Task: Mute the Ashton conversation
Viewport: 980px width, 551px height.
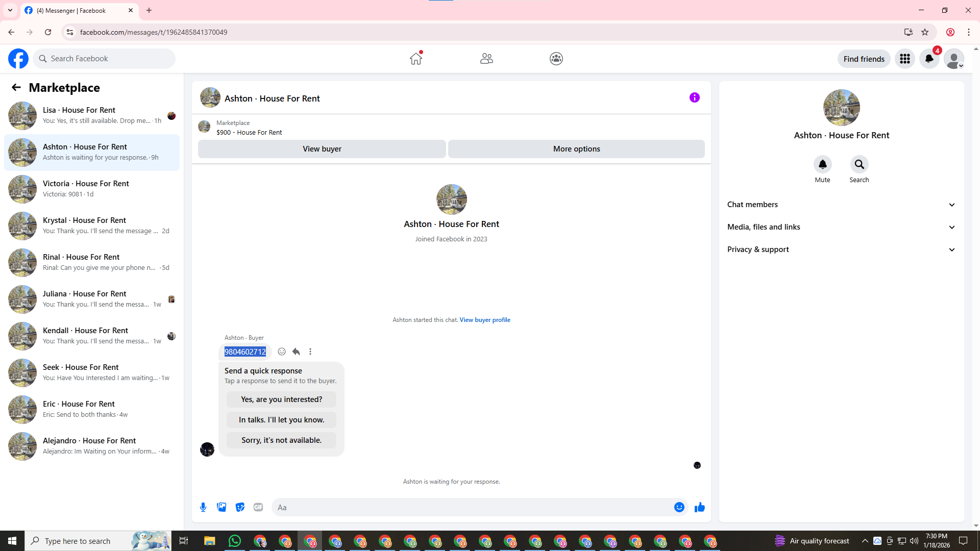Action: pos(822,164)
